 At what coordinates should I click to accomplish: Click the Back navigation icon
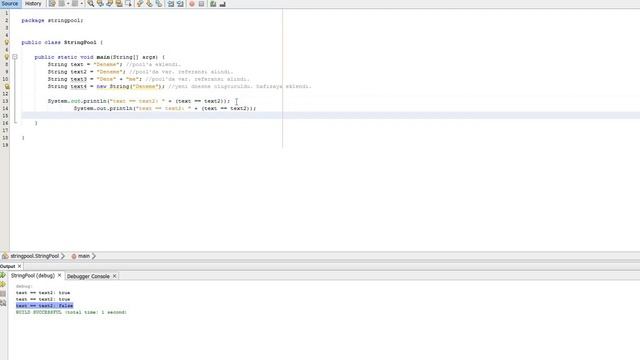(61, 4)
